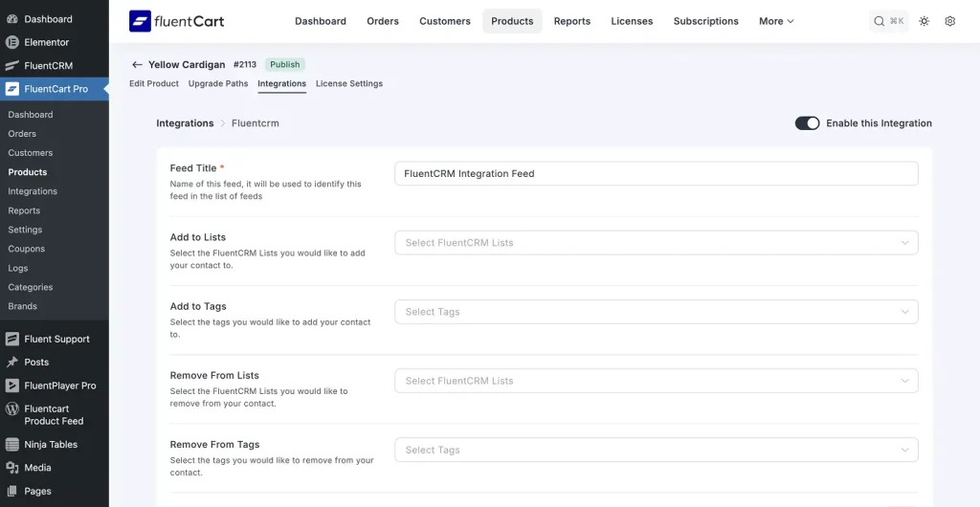The width and height of the screenshot is (980, 507).
Task: Open Subscriptions in top navigation
Action: (x=705, y=21)
